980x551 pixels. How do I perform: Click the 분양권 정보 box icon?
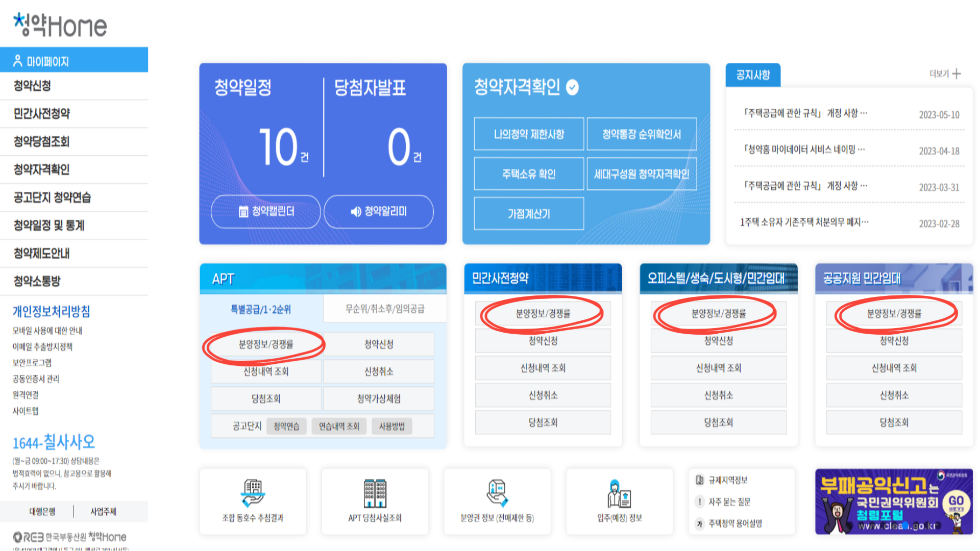click(x=497, y=492)
